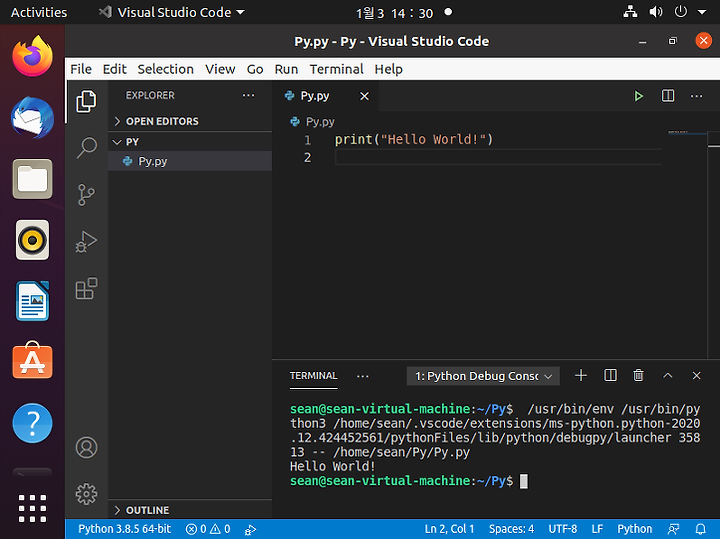Image resolution: width=720 pixels, height=539 pixels.
Task: Open the Accounts menu icon
Action: [86, 448]
